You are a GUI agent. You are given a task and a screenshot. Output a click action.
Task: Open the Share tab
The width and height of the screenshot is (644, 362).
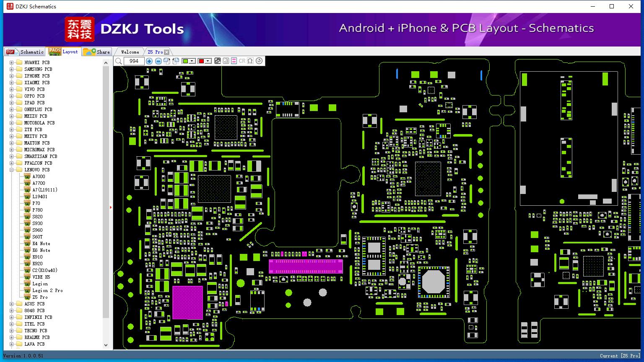[x=96, y=52]
